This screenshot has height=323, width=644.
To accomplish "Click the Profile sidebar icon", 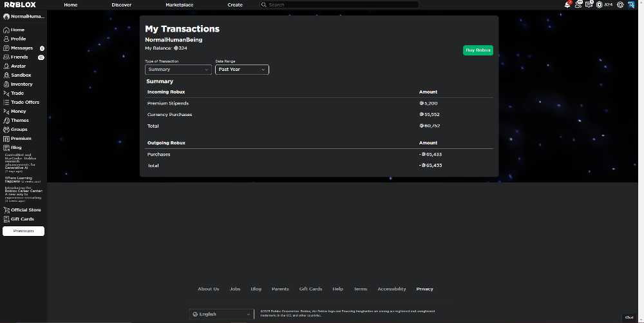I will (6, 39).
